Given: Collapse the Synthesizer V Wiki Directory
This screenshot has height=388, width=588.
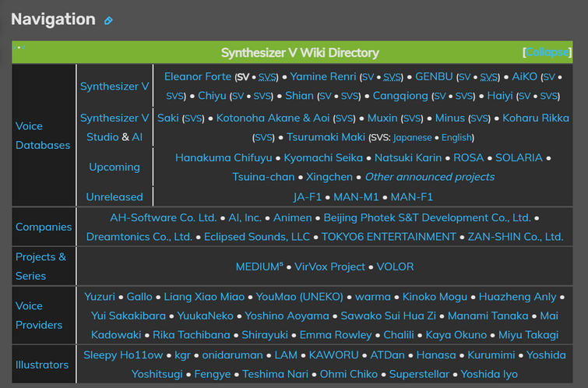Looking at the screenshot, I should pyautogui.click(x=548, y=52).
